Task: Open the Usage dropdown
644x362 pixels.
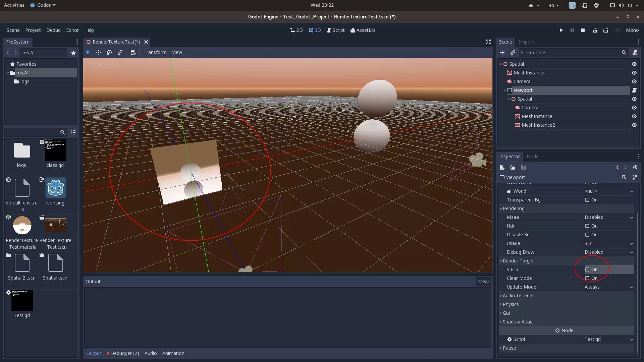Action: (609, 243)
